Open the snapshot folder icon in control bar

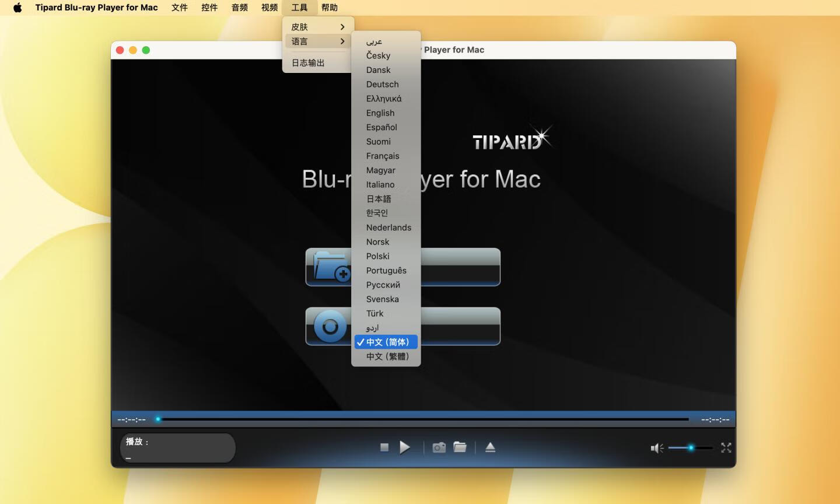click(x=460, y=447)
